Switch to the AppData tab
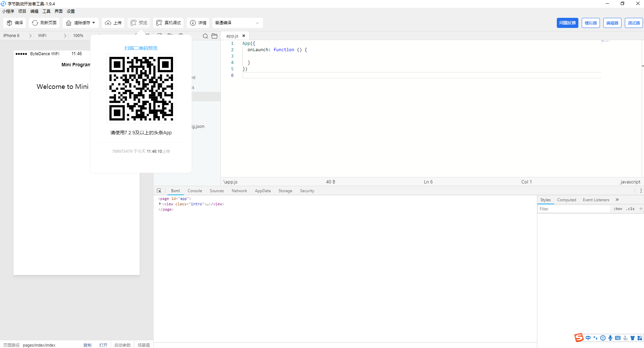Image resolution: width=644 pixels, height=348 pixels. pos(263,191)
